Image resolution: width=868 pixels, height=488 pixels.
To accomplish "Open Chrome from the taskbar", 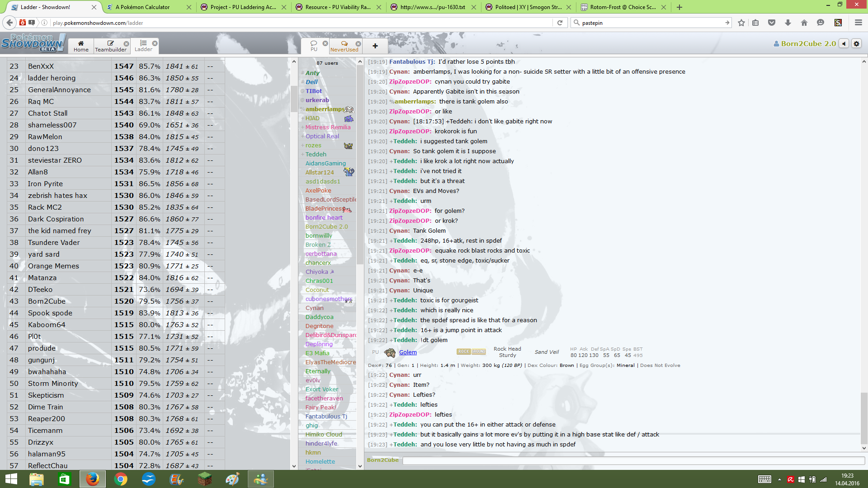I will click(x=121, y=479).
